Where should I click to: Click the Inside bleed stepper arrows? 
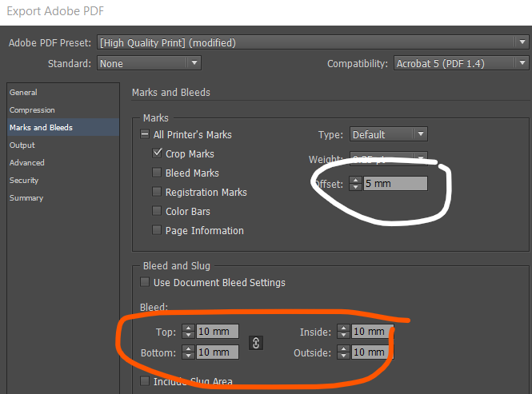click(342, 331)
